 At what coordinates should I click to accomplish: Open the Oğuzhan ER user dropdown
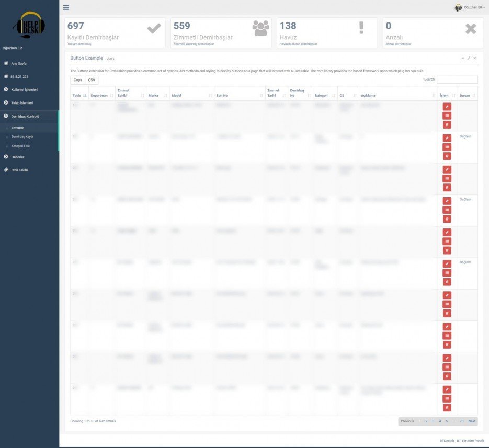tap(470, 7)
